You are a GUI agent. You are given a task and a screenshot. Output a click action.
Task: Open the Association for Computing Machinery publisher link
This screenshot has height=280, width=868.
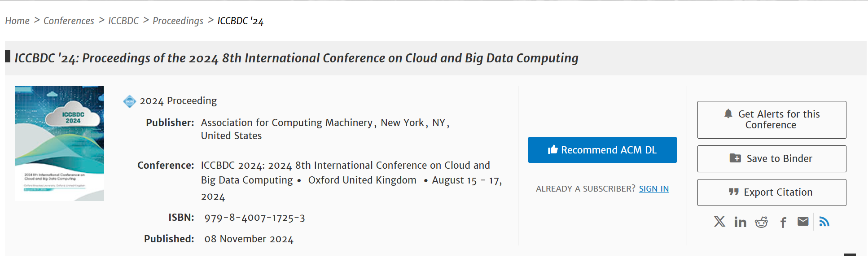[x=286, y=123]
